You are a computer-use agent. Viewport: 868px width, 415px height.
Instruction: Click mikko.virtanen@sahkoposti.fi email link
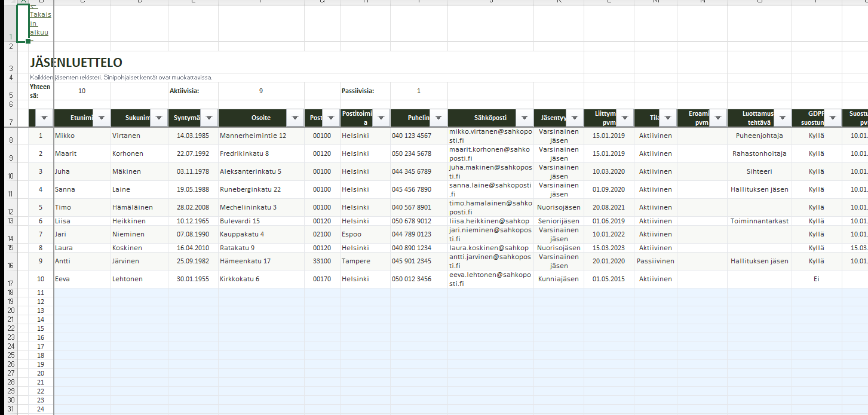[x=490, y=136]
